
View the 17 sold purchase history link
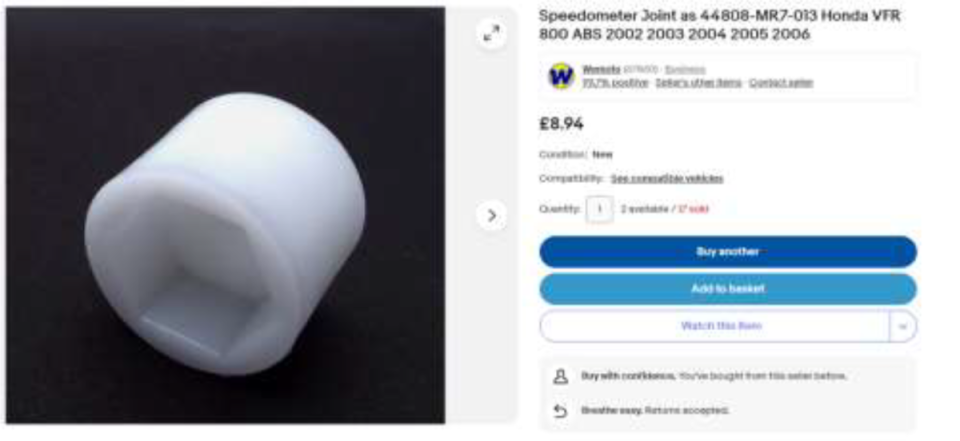(693, 209)
